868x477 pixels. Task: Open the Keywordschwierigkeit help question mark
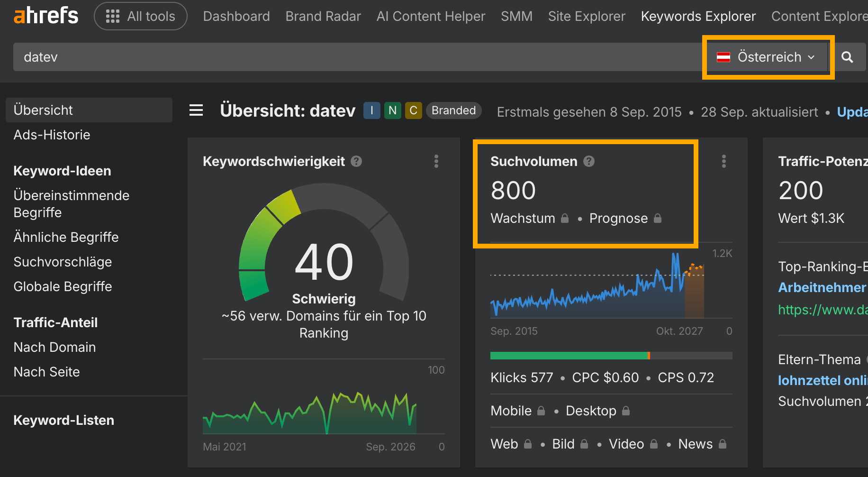pos(356,161)
